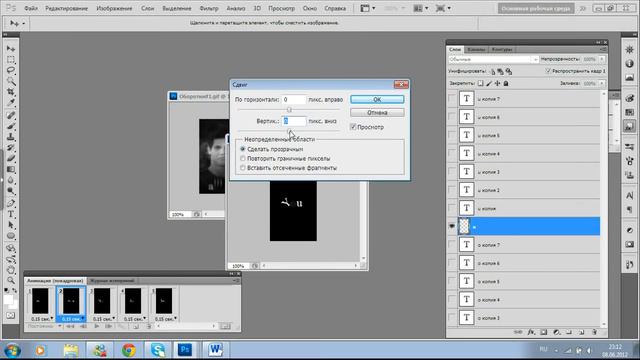Open the Info panel from the side dock
This screenshot has width=640, height=360.
point(629,64)
